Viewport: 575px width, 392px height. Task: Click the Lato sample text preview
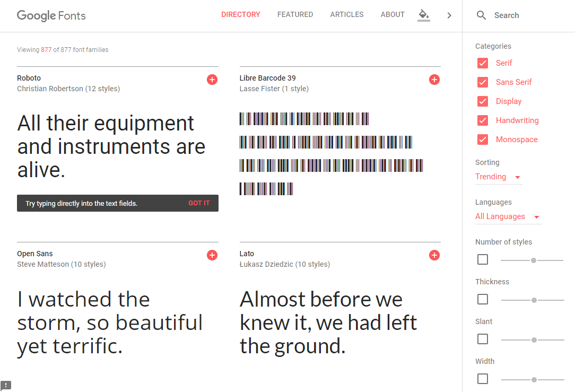[328, 323]
